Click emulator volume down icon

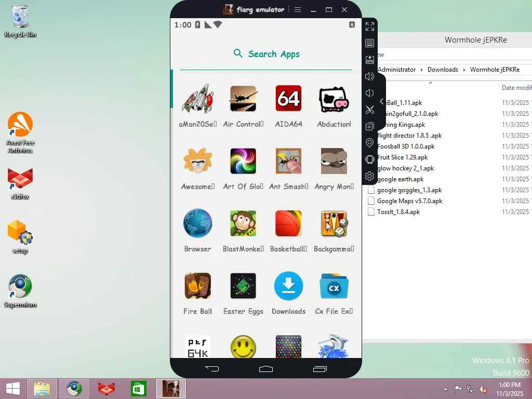pos(370,93)
